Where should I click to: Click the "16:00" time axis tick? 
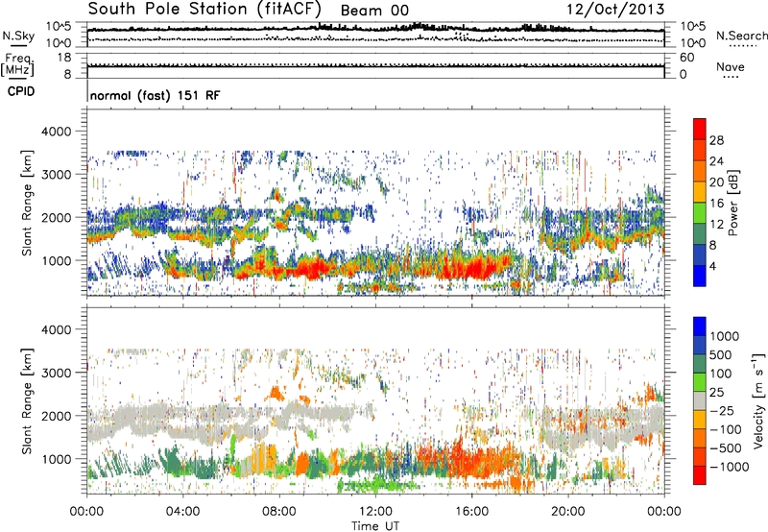(x=471, y=512)
